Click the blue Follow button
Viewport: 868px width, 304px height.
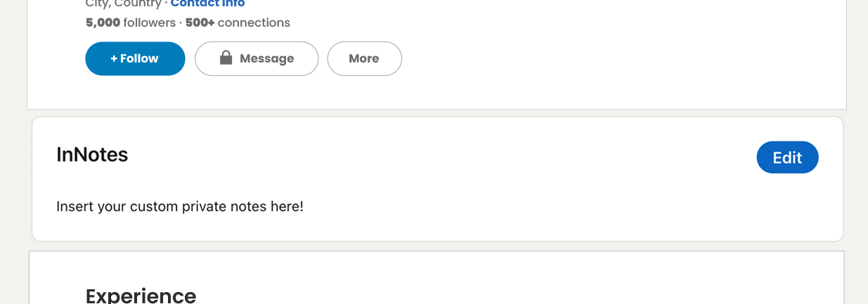pos(135,58)
